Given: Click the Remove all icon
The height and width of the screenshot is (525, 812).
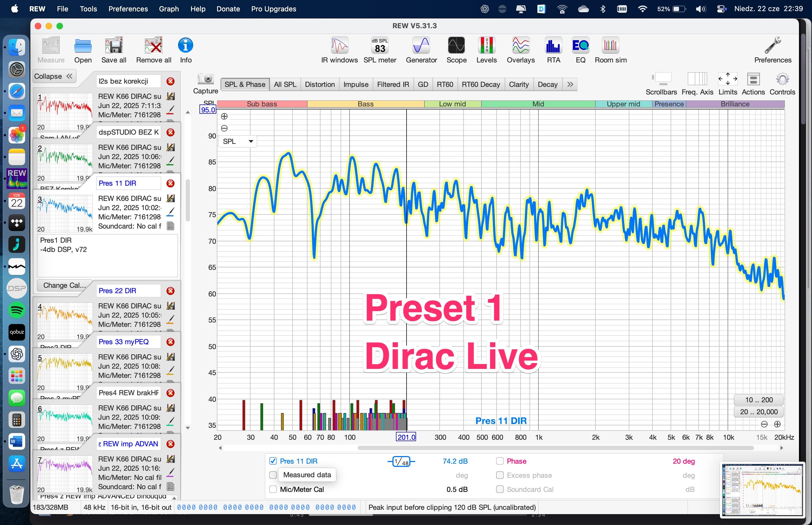Looking at the screenshot, I should point(154,50).
